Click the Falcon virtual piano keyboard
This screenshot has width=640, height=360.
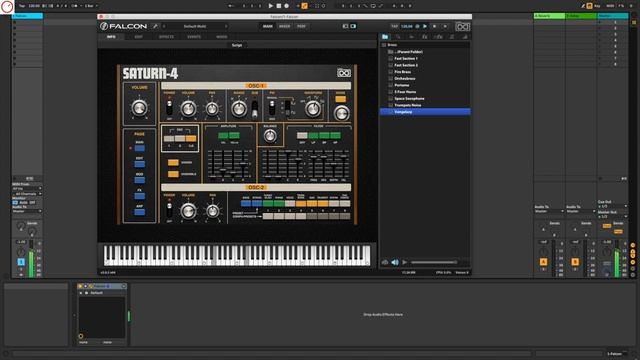tap(237, 255)
